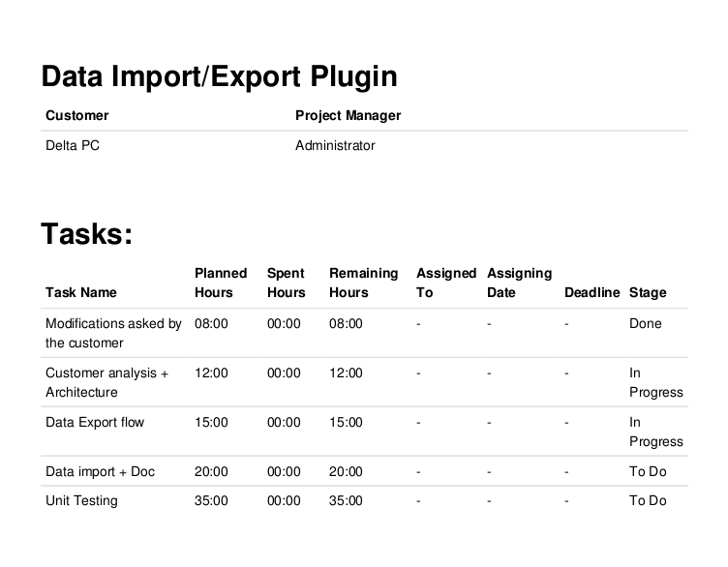Select the Remaining Hours column header
Image resolution: width=728 pixels, height=567 pixels.
(x=364, y=283)
